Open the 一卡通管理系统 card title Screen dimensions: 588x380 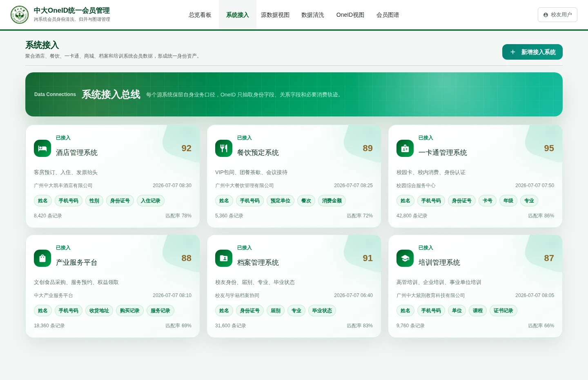click(x=443, y=152)
